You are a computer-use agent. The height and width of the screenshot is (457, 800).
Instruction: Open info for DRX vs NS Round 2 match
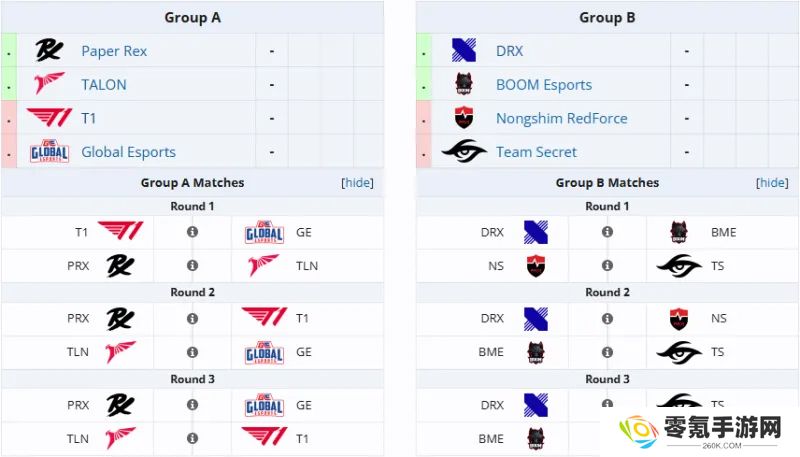(x=607, y=319)
